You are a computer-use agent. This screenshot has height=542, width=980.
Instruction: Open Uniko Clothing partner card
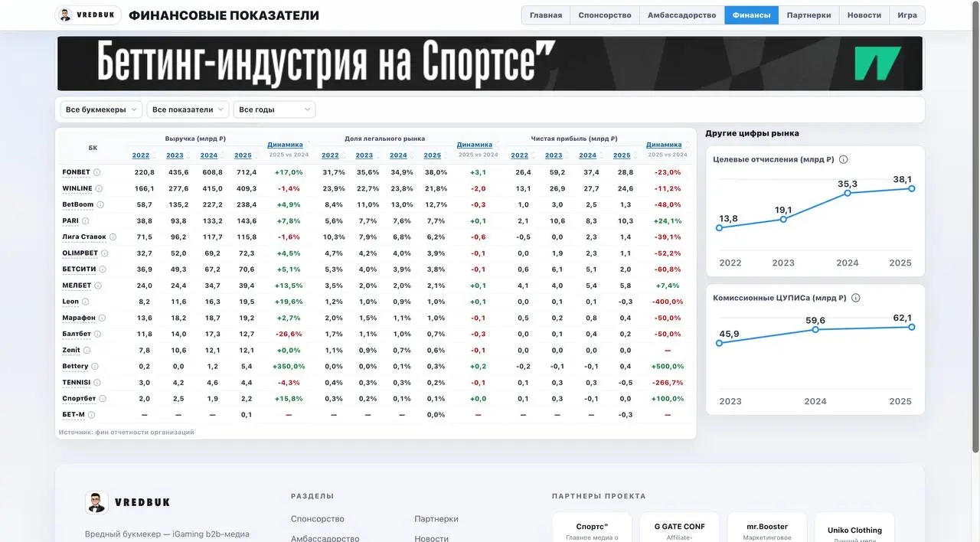point(854,528)
